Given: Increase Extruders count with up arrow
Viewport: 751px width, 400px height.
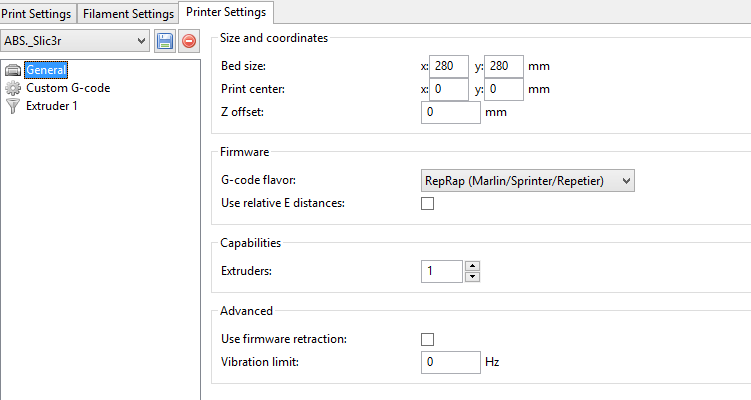Looking at the screenshot, I should pyautogui.click(x=473, y=266).
